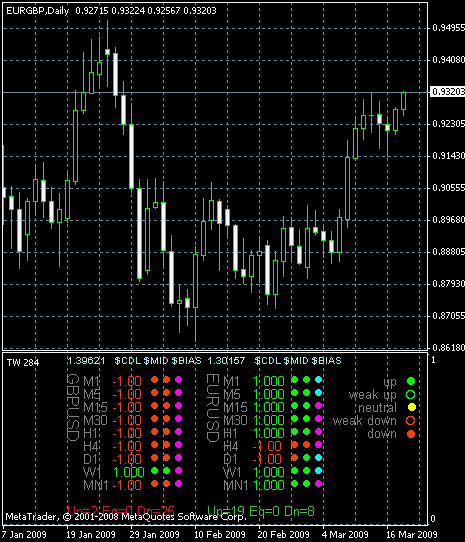Screen dimensions: 465x542
Task: Click the 10 Feb 2009 date label
Action: click(x=220, y=534)
